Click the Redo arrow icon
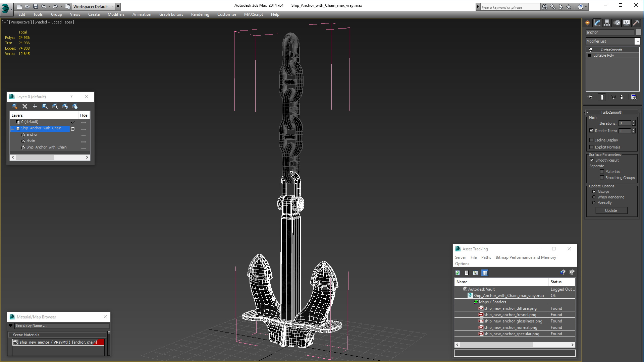 pyautogui.click(x=55, y=6)
